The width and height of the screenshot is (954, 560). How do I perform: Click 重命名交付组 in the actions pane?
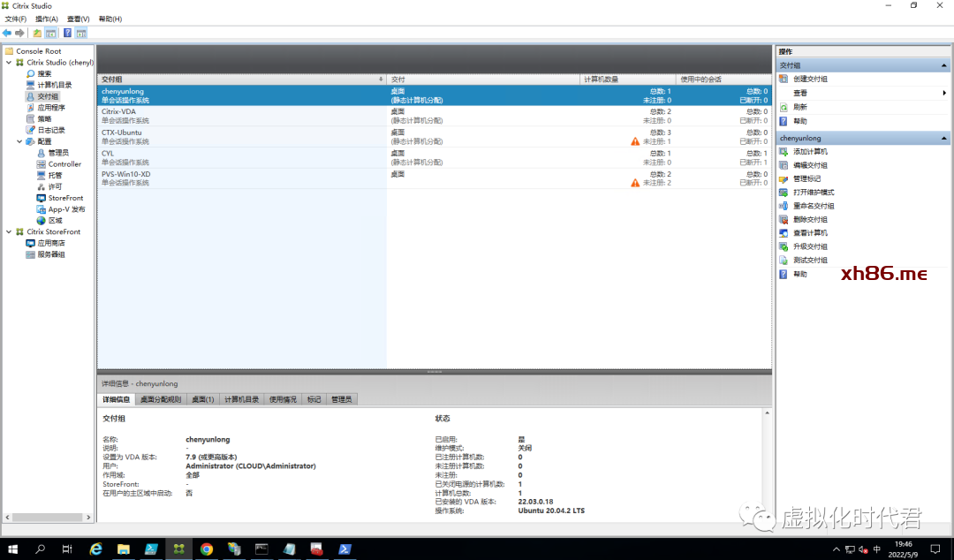[814, 207]
